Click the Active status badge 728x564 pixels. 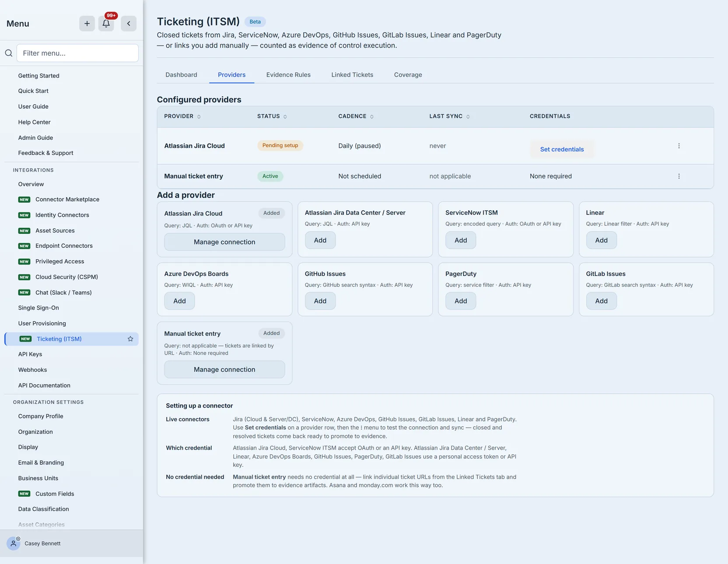[x=270, y=176]
